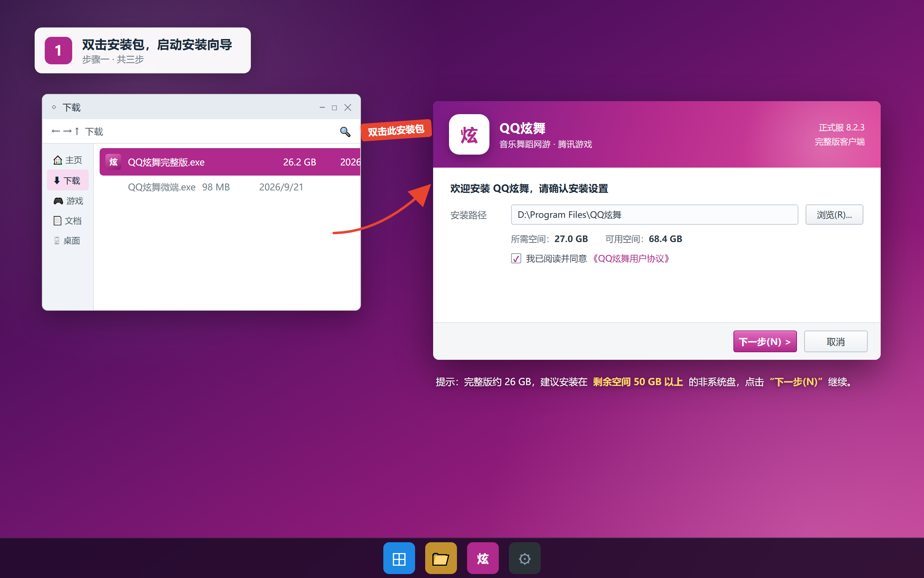This screenshot has height=578, width=924.
Task: Click the 68.4 GB available space value
Action: click(665, 239)
